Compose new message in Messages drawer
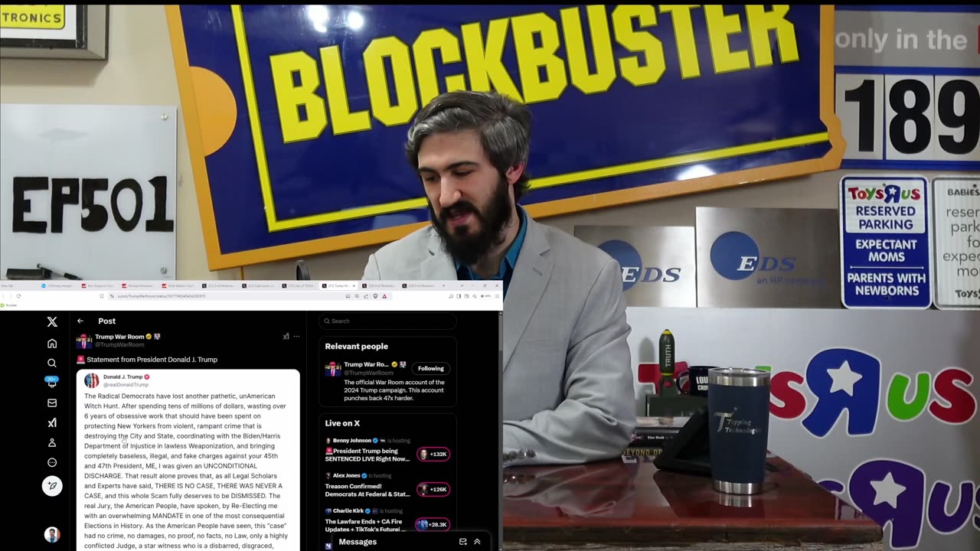 pyautogui.click(x=462, y=542)
